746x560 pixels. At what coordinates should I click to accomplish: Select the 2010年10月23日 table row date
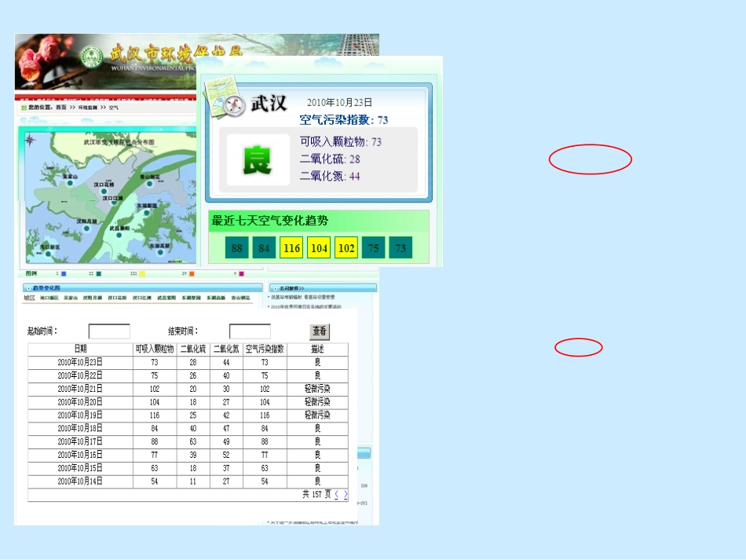80,362
